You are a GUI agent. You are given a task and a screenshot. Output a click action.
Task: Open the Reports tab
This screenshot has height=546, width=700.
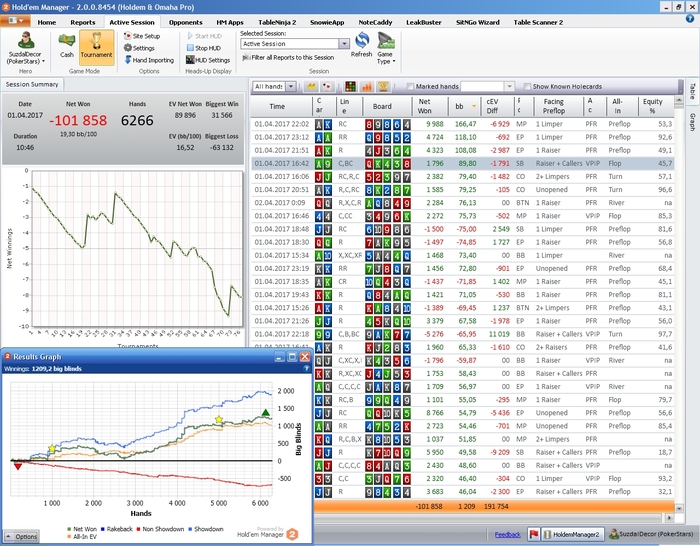[x=83, y=22]
